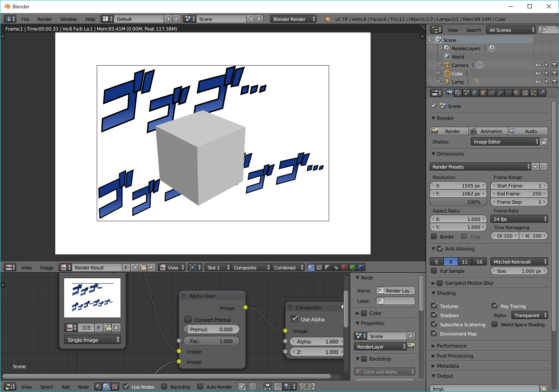Select 16 anti-aliasing samples

point(479,262)
